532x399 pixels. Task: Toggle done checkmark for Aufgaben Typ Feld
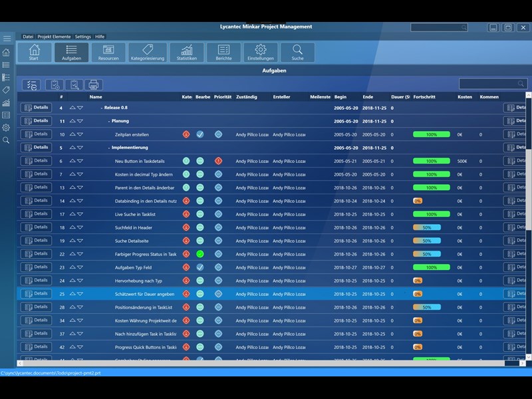[x=200, y=267]
